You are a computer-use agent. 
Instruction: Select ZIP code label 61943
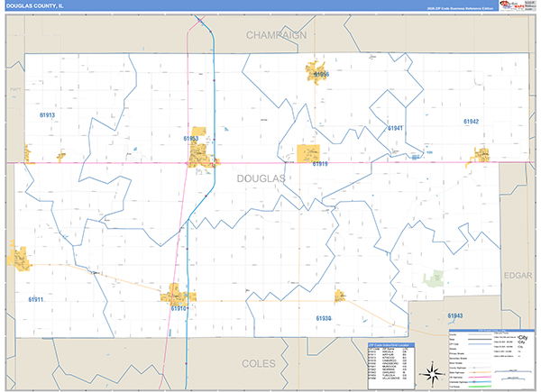coord(455,315)
